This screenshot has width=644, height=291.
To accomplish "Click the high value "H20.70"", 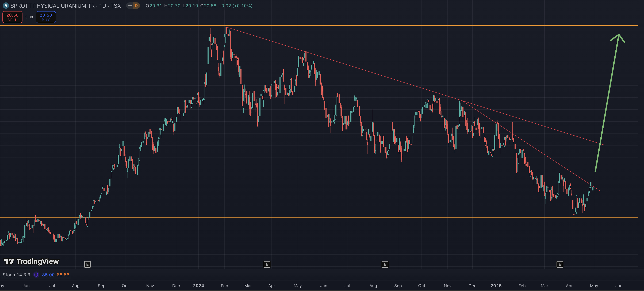I will [x=172, y=6].
